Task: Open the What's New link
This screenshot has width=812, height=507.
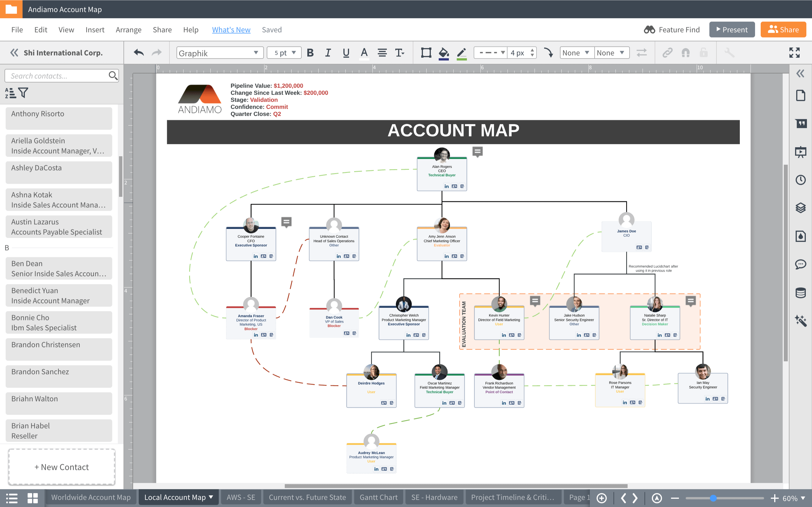Action: pyautogui.click(x=231, y=30)
